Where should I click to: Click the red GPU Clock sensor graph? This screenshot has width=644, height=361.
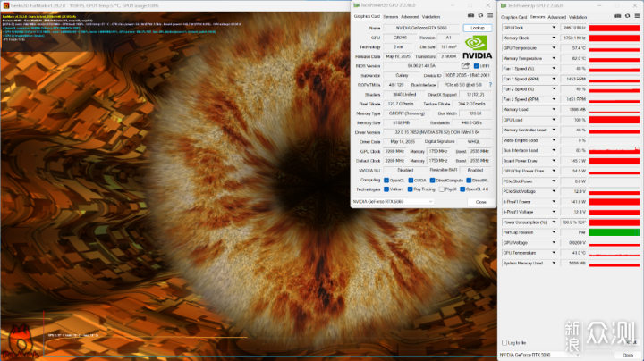point(614,28)
